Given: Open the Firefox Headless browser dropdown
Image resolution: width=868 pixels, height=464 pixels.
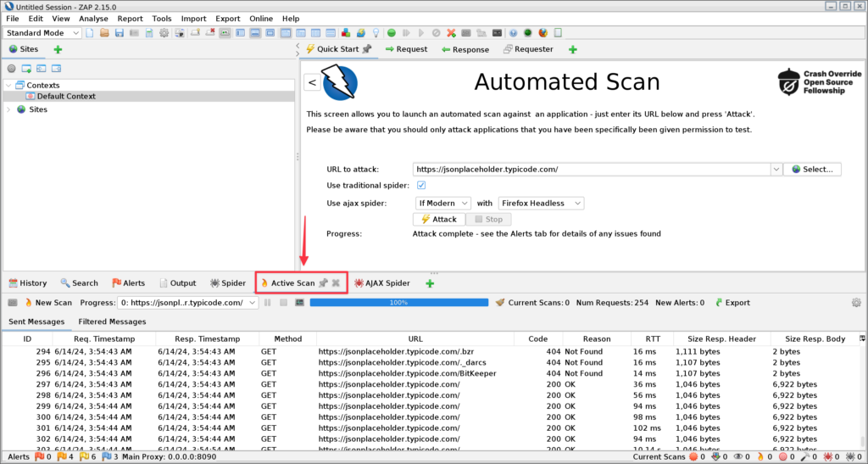Looking at the screenshot, I should [541, 204].
